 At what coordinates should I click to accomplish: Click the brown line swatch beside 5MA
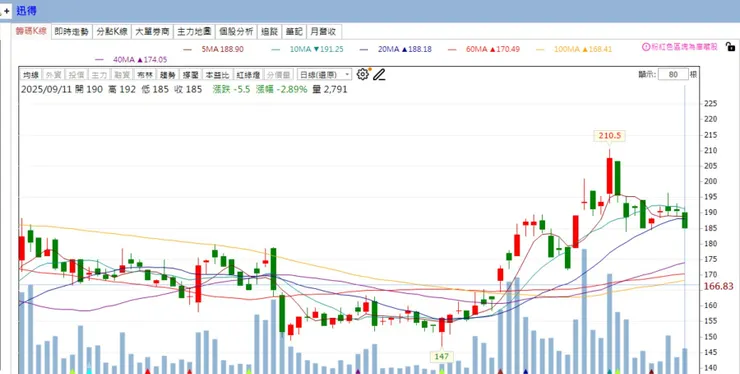click(188, 49)
